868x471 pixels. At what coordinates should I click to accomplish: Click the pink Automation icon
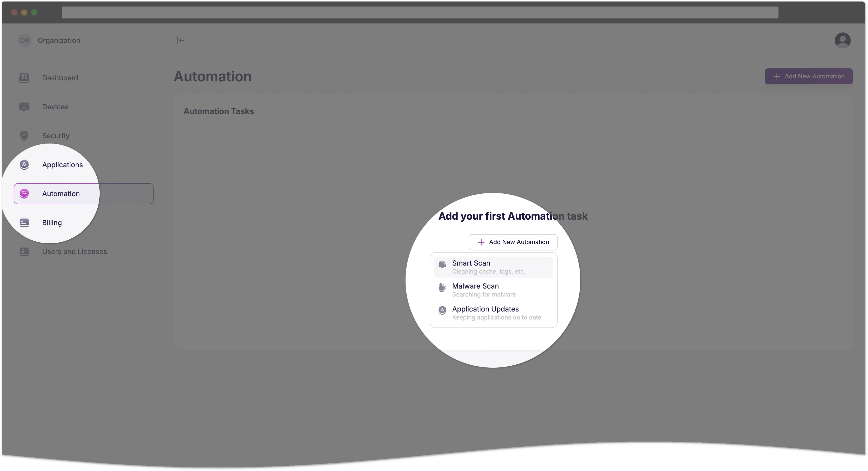tap(24, 193)
